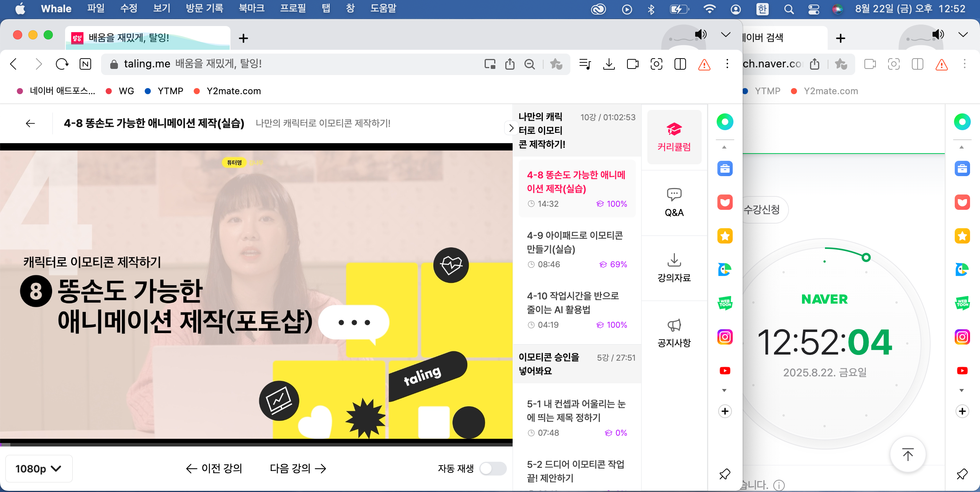
Task: Go to 이전 강의 previous lecture
Action: tap(214, 468)
